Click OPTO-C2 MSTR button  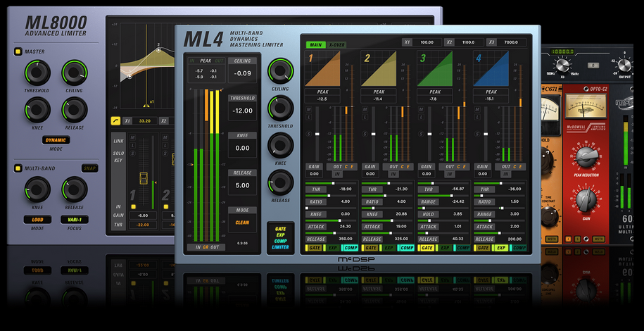click(598, 239)
